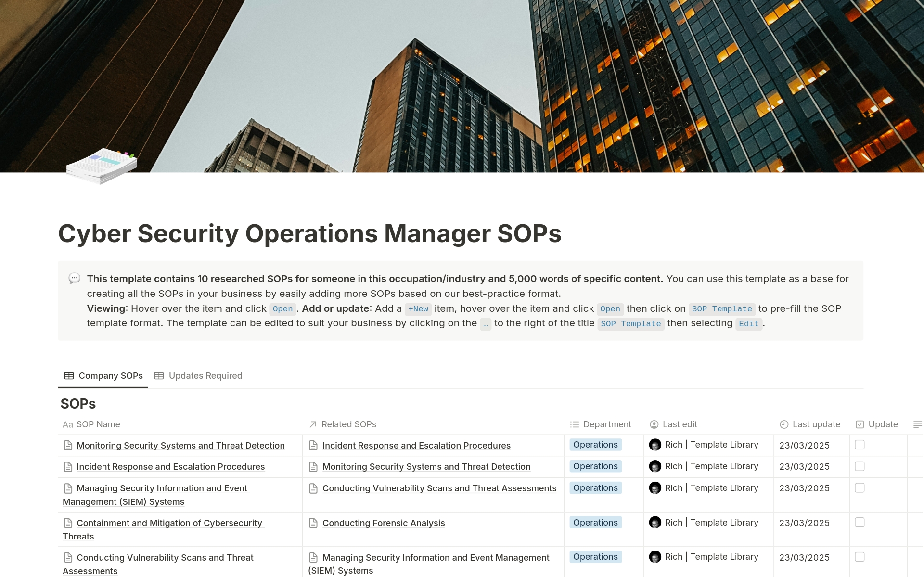Open the Department column header menu
The width and height of the screenshot is (924, 577).
point(607,424)
